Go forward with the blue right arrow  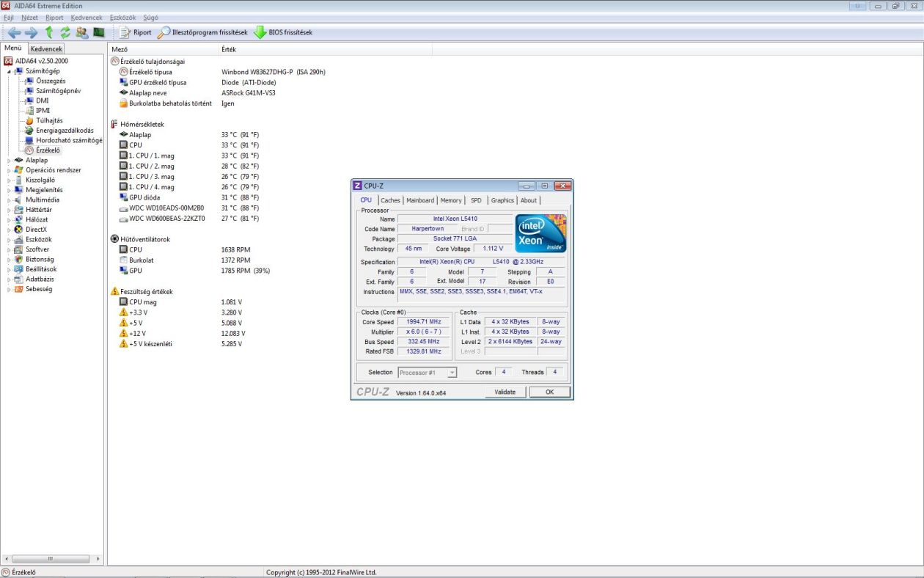click(x=31, y=32)
